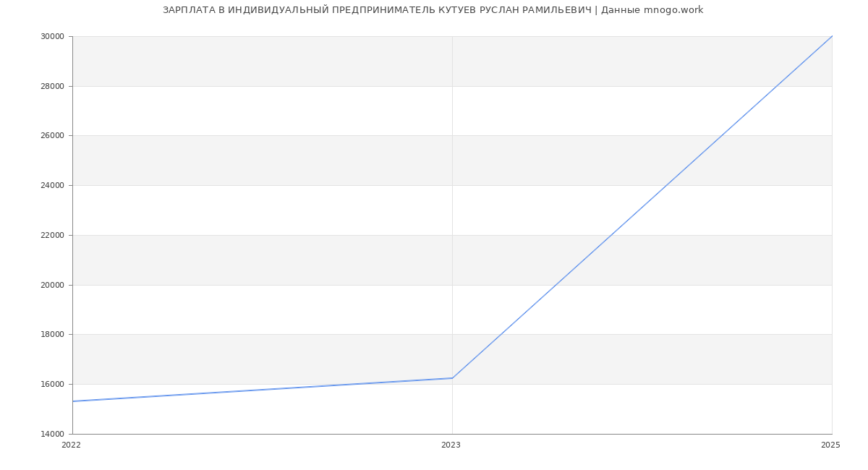Click the vertical gridline at 2023

coord(452,217)
